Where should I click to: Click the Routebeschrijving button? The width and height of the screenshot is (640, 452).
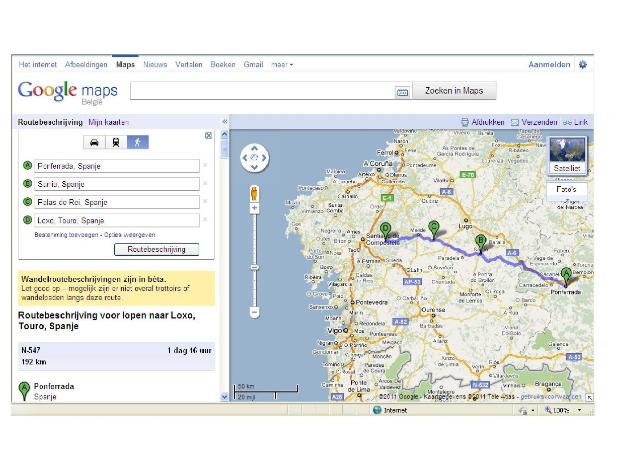click(x=156, y=249)
